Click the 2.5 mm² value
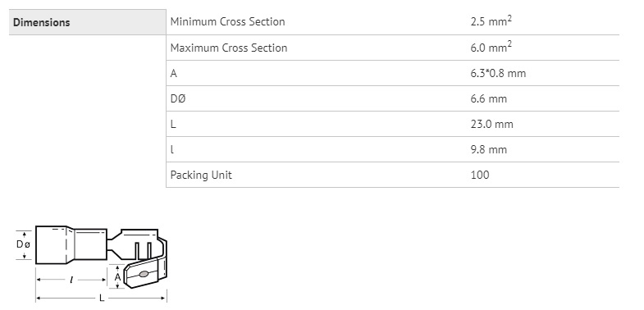Screen dimensions: 644x310 pyautogui.click(x=491, y=21)
